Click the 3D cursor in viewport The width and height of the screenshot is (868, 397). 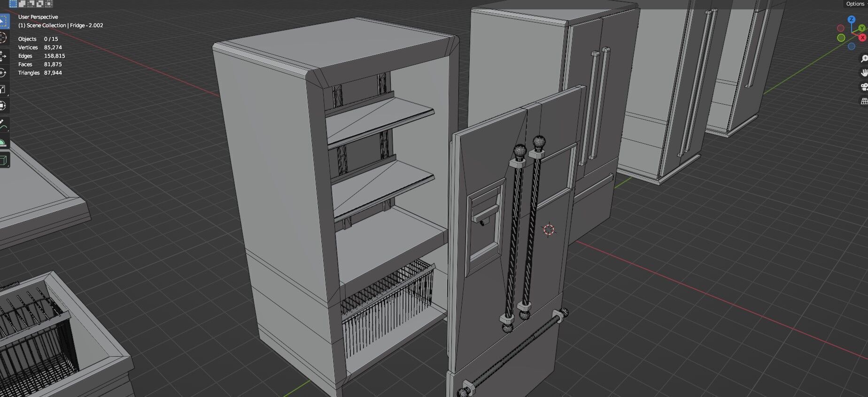549,229
